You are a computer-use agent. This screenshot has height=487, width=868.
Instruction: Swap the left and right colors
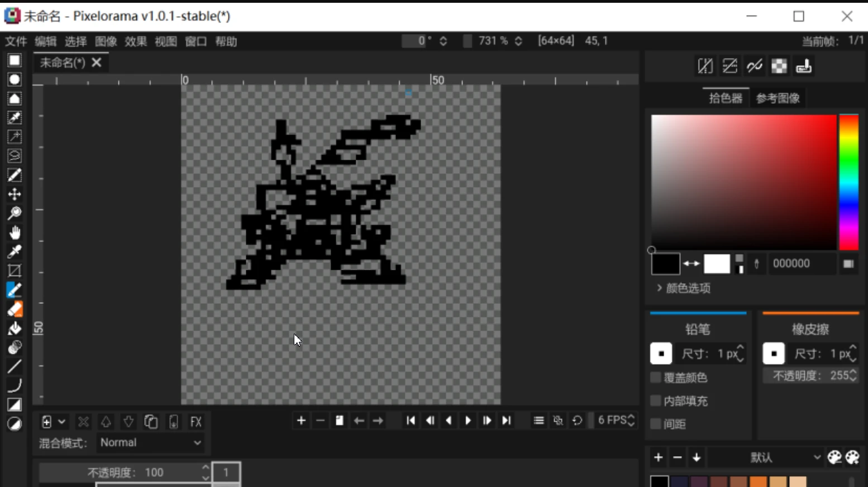(691, 264)
